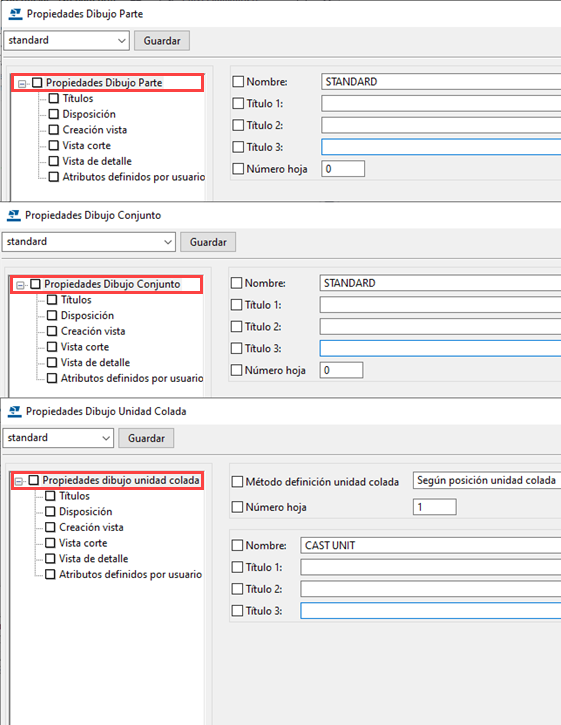Click the Propiedades Dibujo Conjunto window icon

(x=14, y=215)
